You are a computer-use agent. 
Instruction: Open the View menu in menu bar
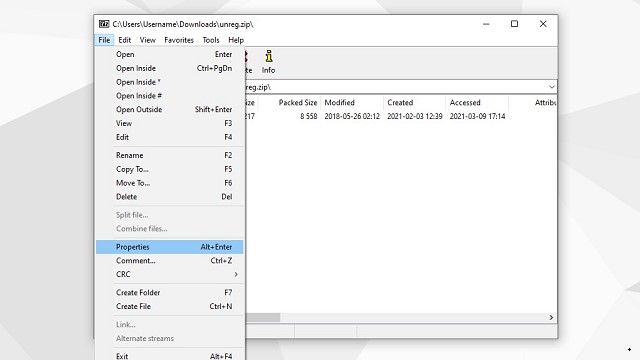click(x=147, y=40)
